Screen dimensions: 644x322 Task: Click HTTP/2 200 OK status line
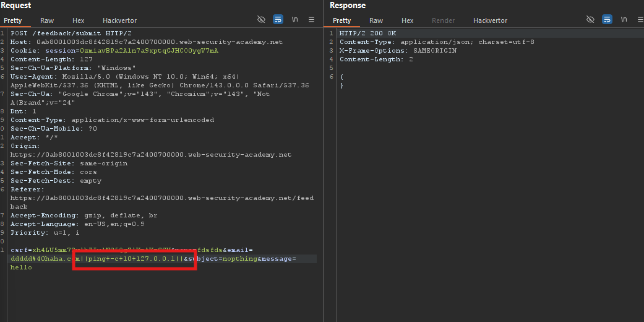[x=367, y=33]
